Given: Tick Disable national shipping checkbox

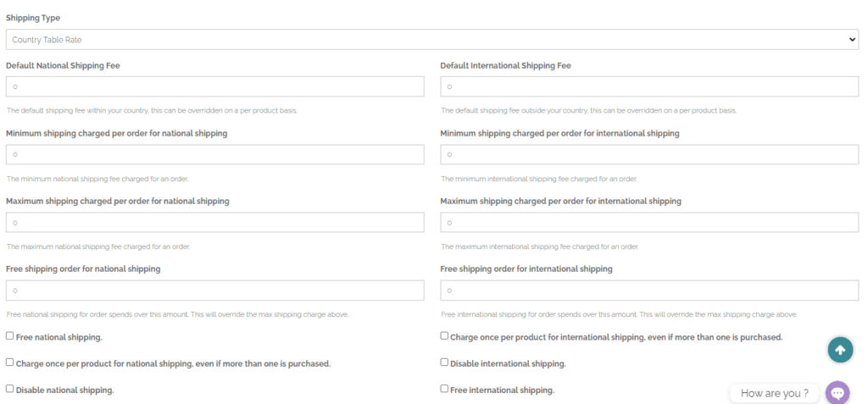Looking at the screenshot, I should [10, 389].
